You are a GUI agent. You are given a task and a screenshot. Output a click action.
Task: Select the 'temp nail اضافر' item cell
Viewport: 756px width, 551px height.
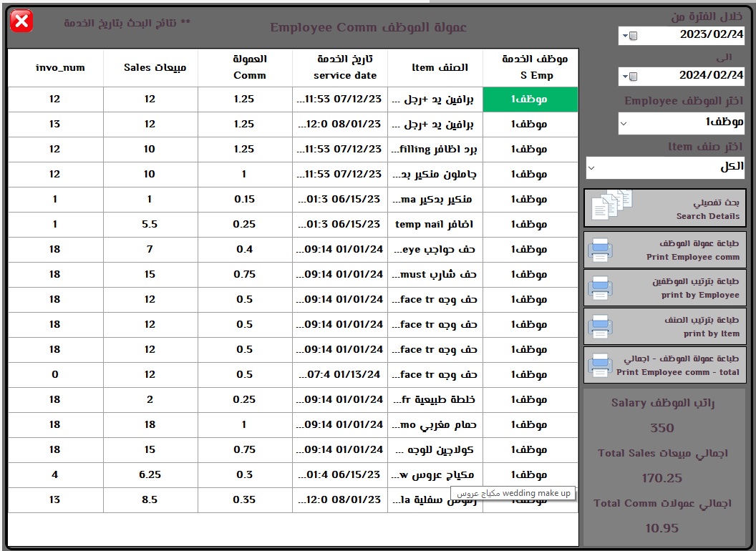[x=435, y=225]
